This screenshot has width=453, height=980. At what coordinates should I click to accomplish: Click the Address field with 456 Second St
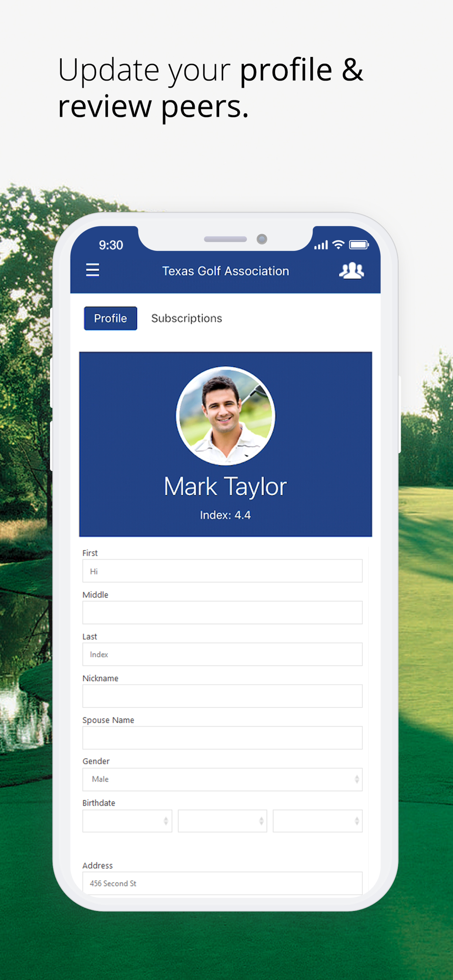[223, 883]
